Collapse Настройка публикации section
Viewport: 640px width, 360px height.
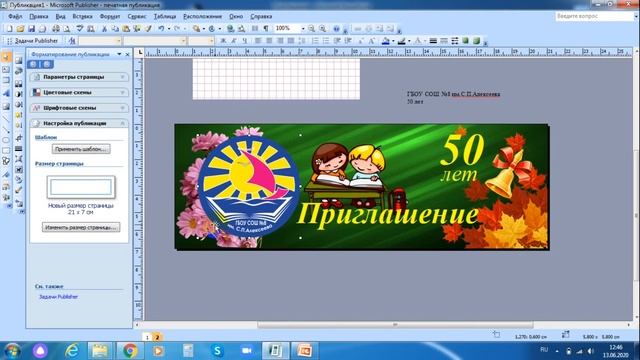(79, 123)
